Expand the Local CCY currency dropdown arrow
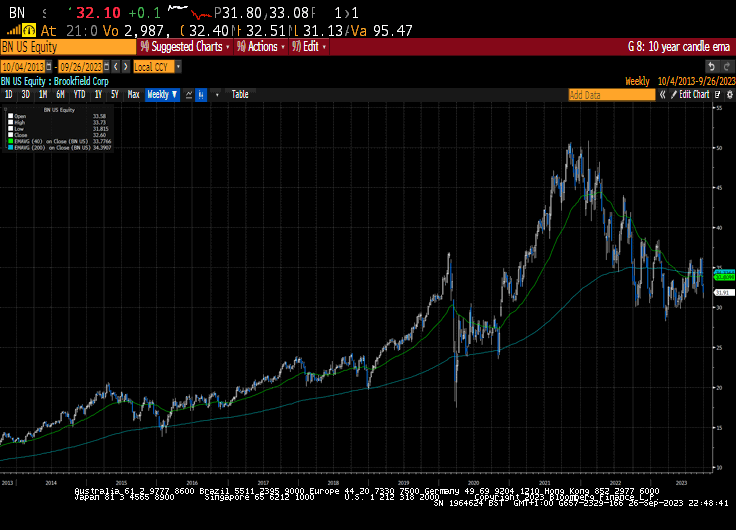Screen dimensions: 736x530 click(x=178, y=67)
